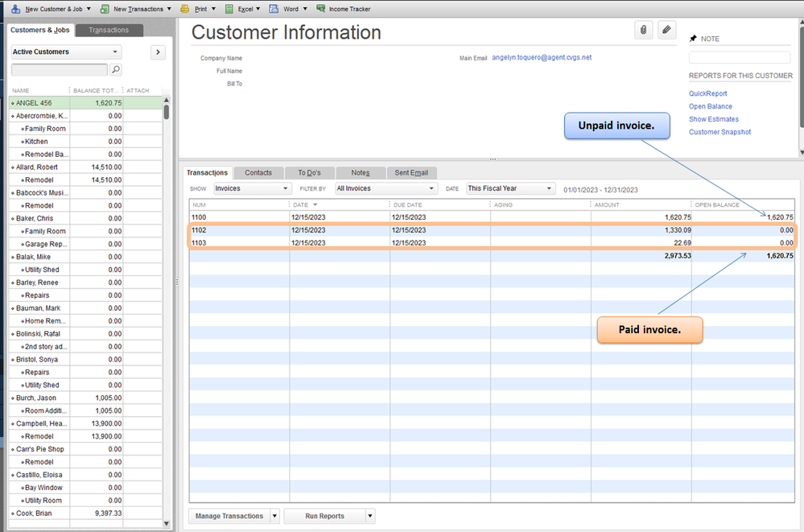Expand the customer list view arrow button

pos(158,52)
